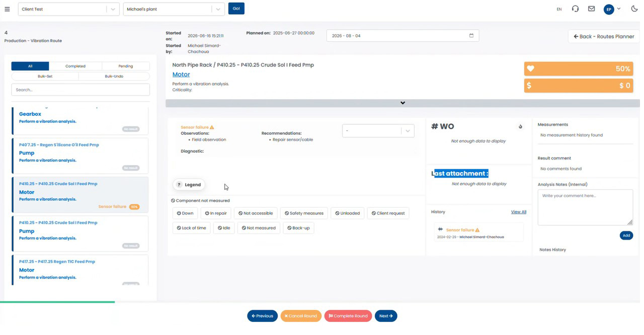Click the heart health score icon
644x335 pixels.
click(530, 69)
